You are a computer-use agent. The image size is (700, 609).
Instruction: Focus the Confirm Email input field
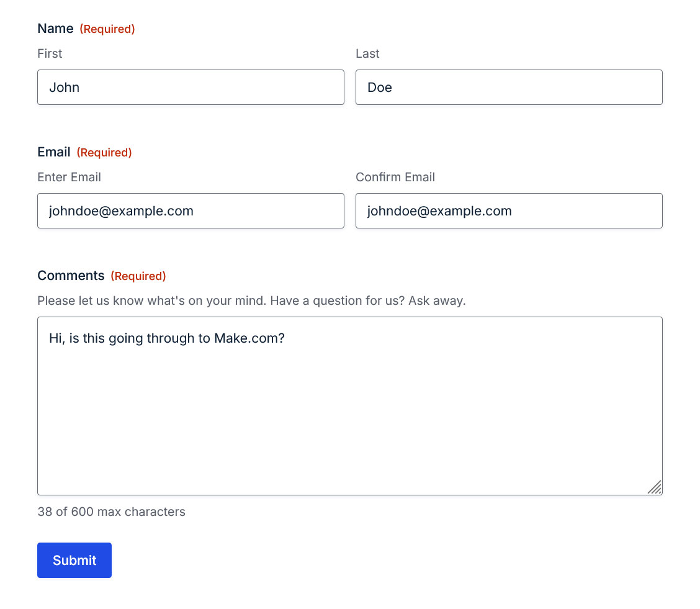point(509,210)
